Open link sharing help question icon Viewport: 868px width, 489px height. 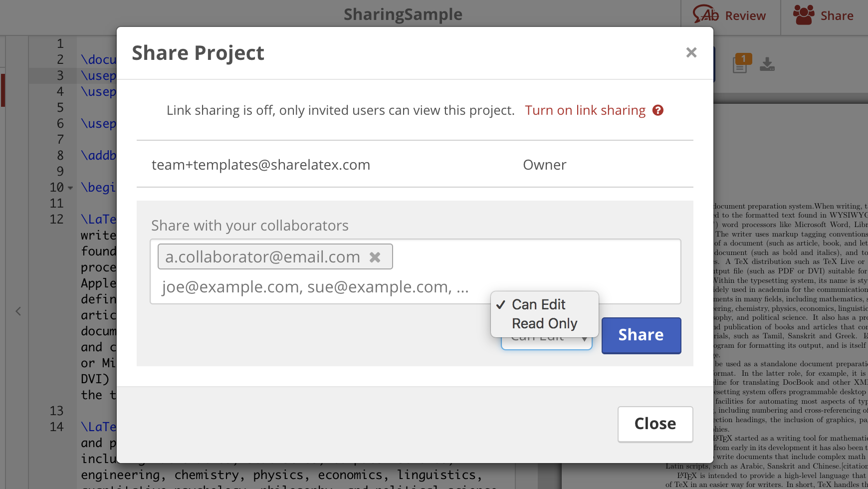pos(658,110)
